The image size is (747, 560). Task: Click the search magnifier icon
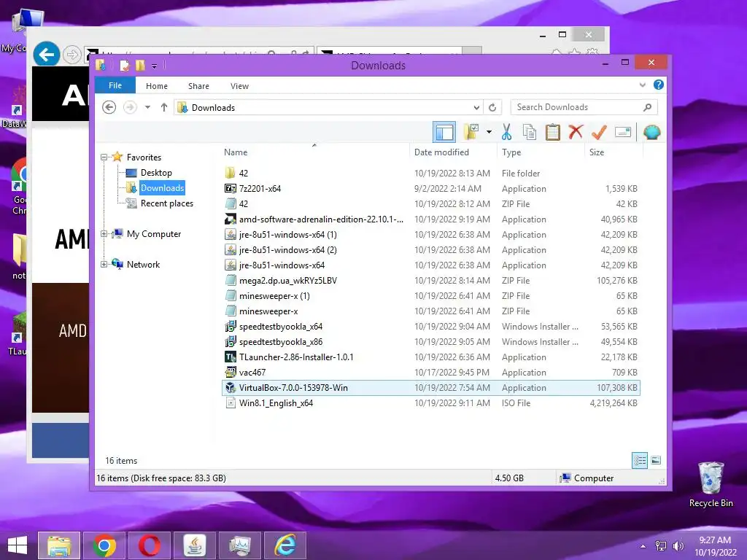[647, 107]
